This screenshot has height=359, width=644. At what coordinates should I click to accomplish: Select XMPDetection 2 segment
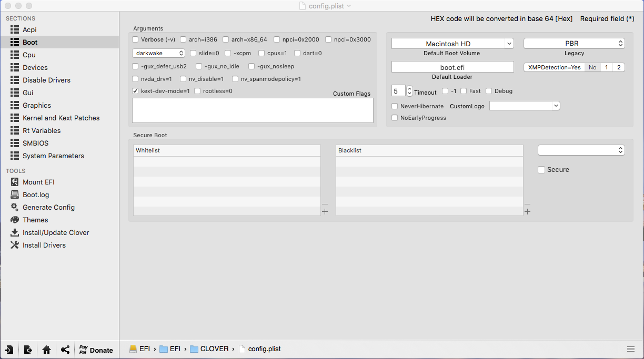619,67
